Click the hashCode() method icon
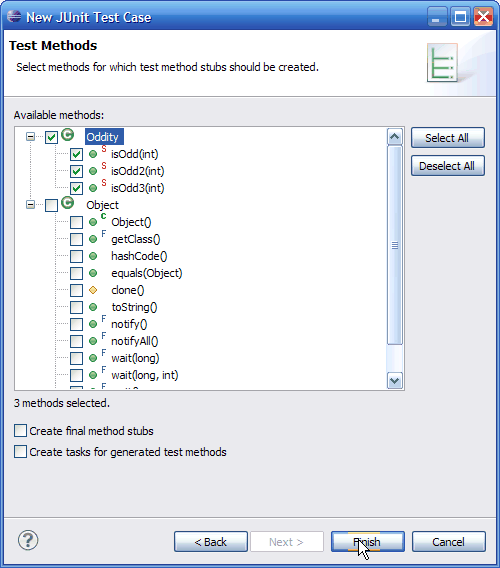This screenshot has height=568, width=500. (93, 256)
